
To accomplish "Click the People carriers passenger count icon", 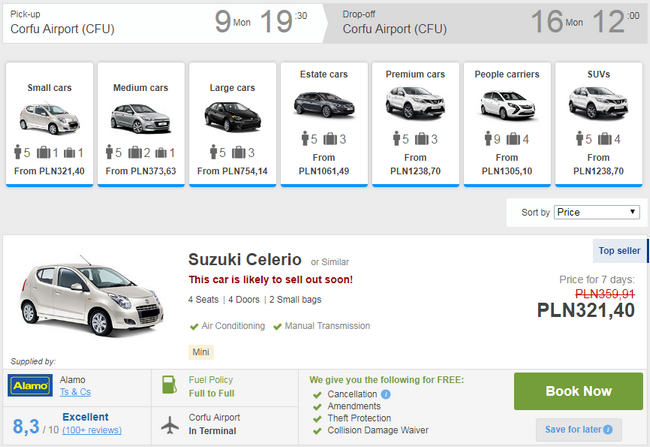I will 488,139.
